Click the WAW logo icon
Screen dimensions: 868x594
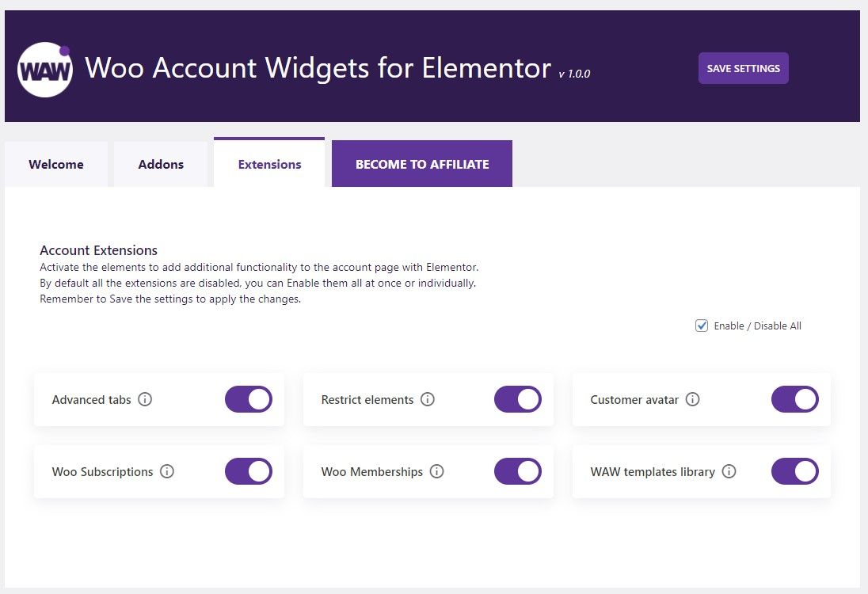(x=45, y=69)
